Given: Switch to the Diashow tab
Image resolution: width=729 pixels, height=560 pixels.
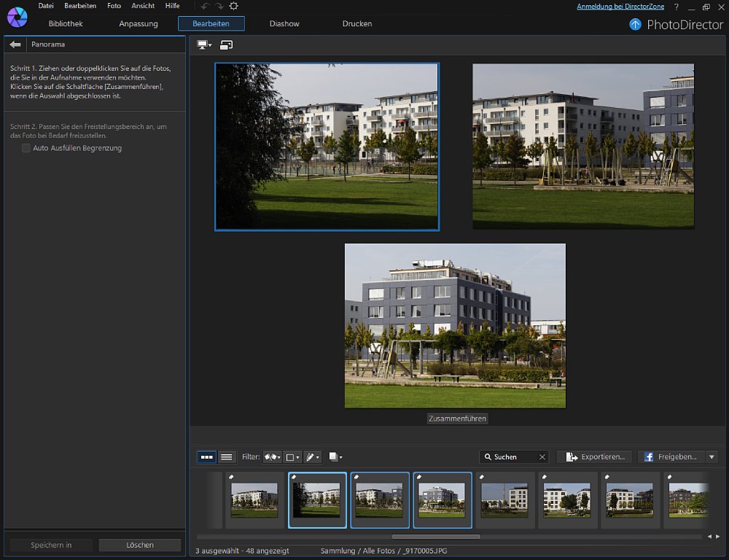Looking at the screenshot, I should click(284, 24).
